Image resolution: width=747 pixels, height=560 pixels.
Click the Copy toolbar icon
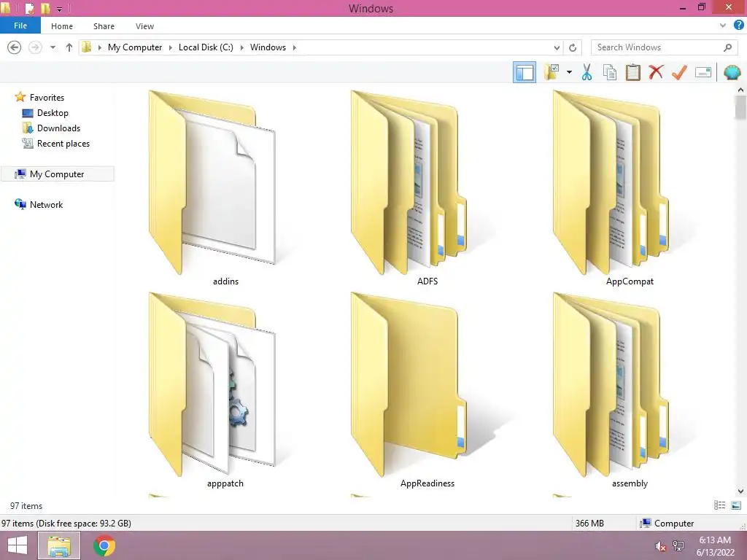tap(610, 72)
